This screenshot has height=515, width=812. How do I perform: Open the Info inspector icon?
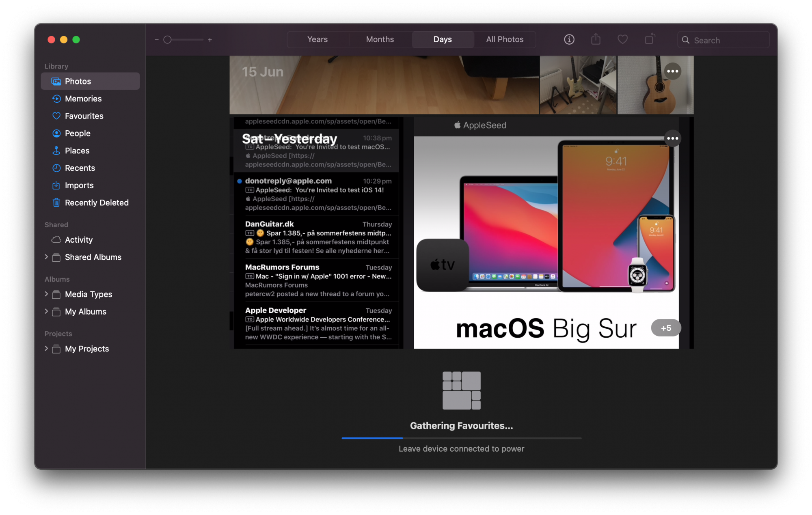pyautogui.click(x=569, y=39)
